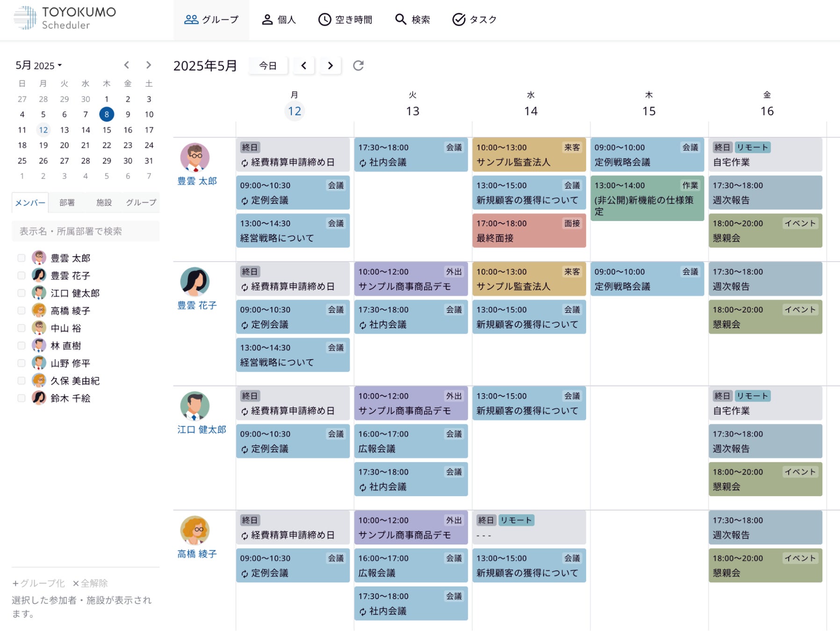This screenshot has width=840, height=631.
Task: Check the 江口 健太郎 member checkbox
Action: 21,293
